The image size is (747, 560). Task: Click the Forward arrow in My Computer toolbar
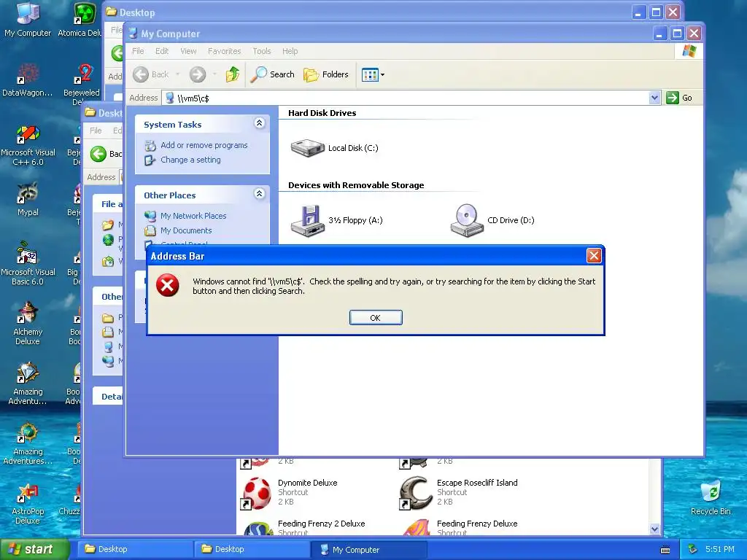[x=197, y=74]
